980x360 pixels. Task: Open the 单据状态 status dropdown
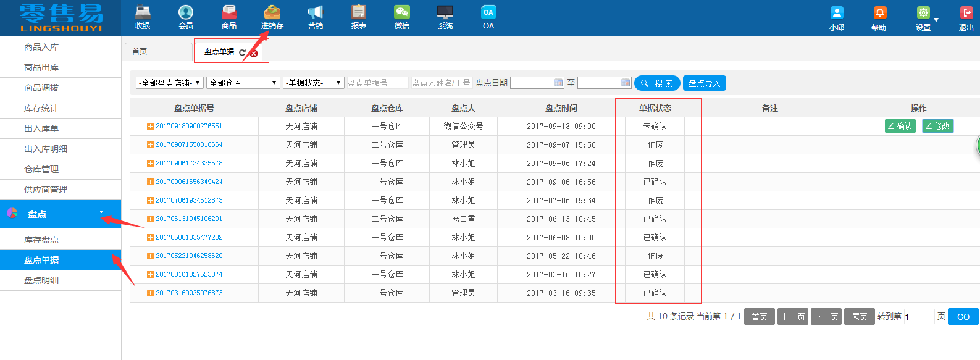click(314, 83)
